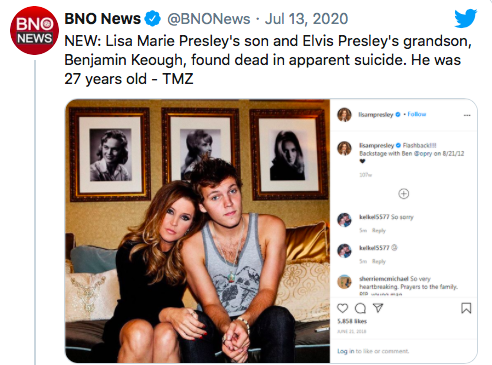This screenshot has height=365, width=492.
Task: Open sherriemcmichael commenter avatar
Action: coord(344,282)
